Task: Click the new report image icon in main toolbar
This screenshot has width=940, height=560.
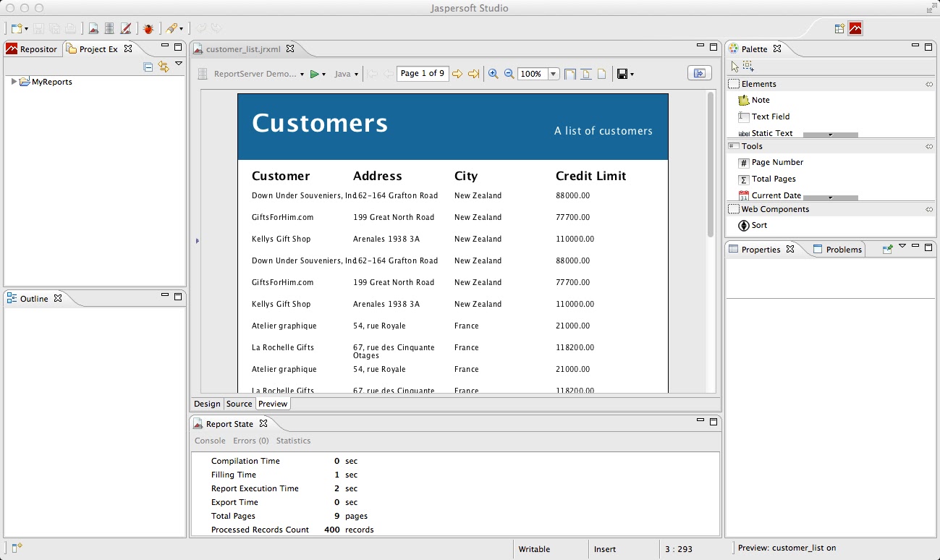Action: click(93, 29)
